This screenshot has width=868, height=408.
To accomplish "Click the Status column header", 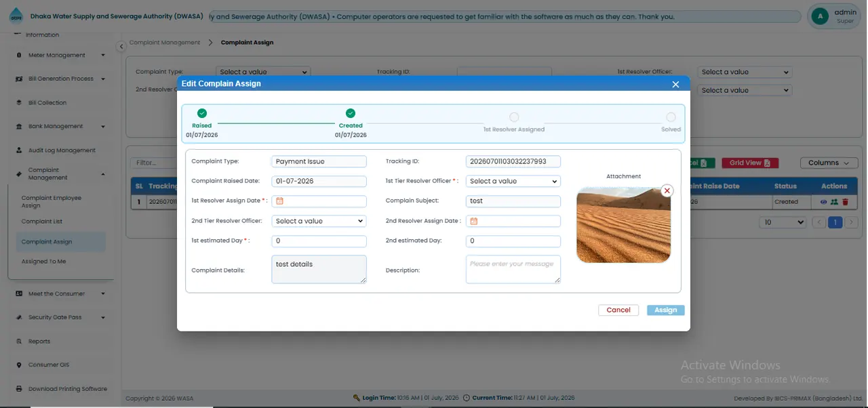I will point(785,186).
